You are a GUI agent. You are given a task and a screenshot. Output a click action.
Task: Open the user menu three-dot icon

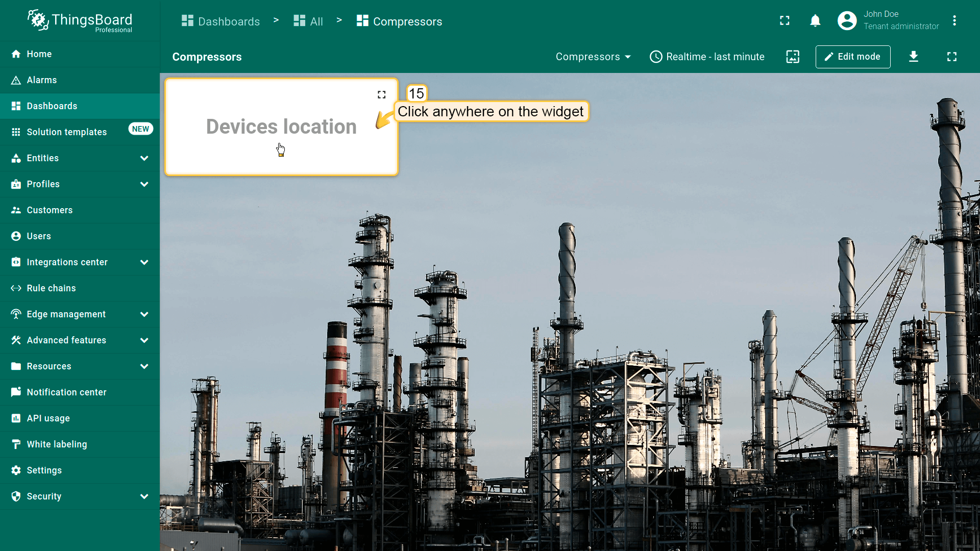954,21
